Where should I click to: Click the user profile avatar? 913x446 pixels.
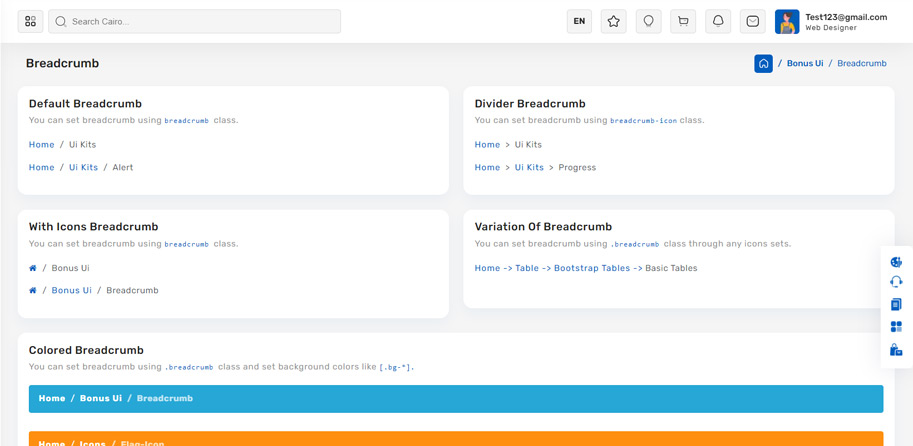pos(787,22)
